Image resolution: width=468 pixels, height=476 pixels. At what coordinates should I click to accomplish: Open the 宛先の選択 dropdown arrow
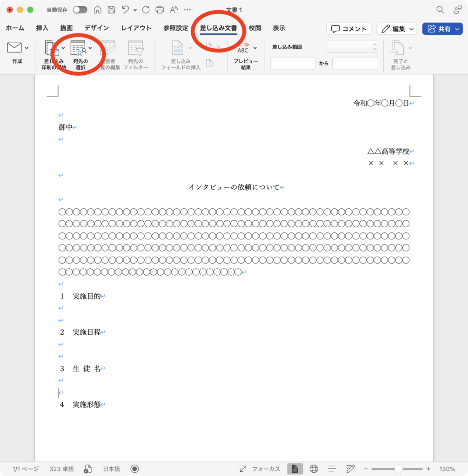pos(90,47)
